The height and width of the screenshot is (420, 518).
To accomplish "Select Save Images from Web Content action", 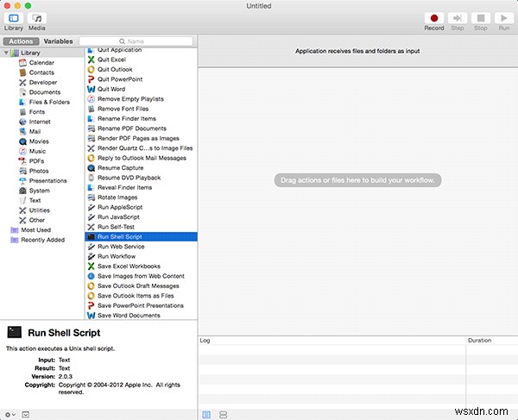I will (x=141, y=276).
